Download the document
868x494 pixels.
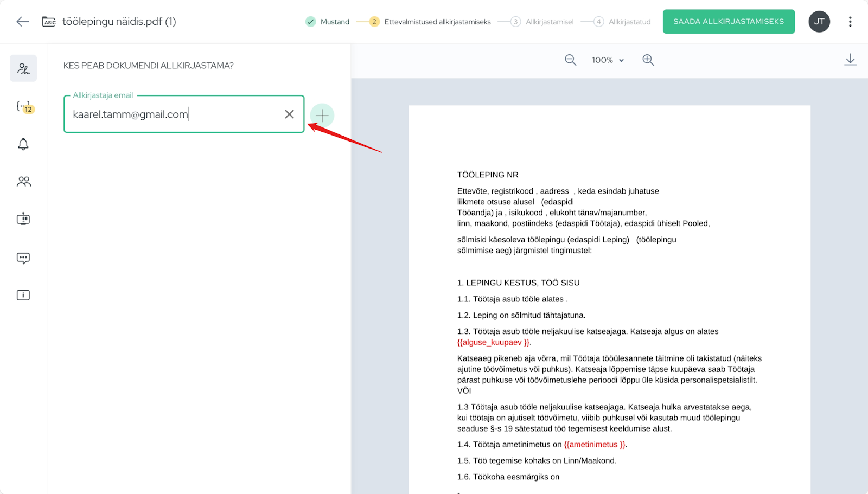(850, 60)
